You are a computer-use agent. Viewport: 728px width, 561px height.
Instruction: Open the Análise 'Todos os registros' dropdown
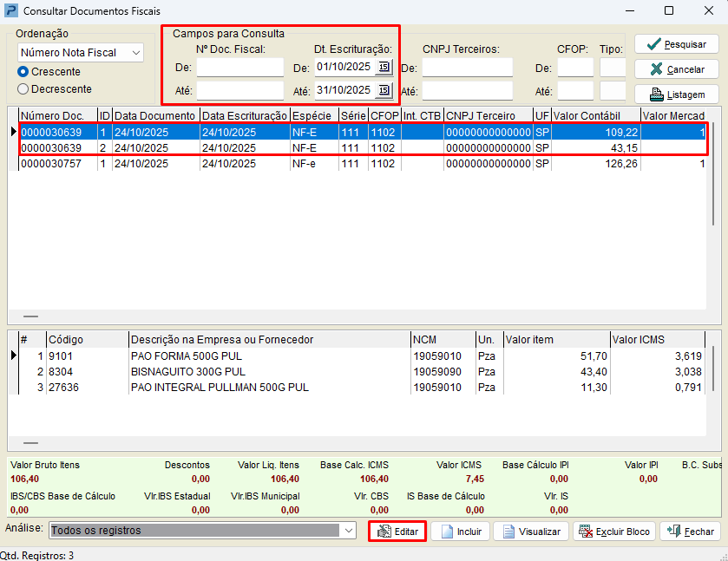pyautogui.click(x=348, y=530)
